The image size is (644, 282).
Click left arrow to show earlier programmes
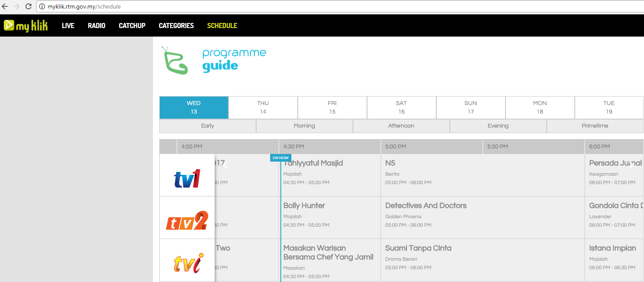[226, 165]
